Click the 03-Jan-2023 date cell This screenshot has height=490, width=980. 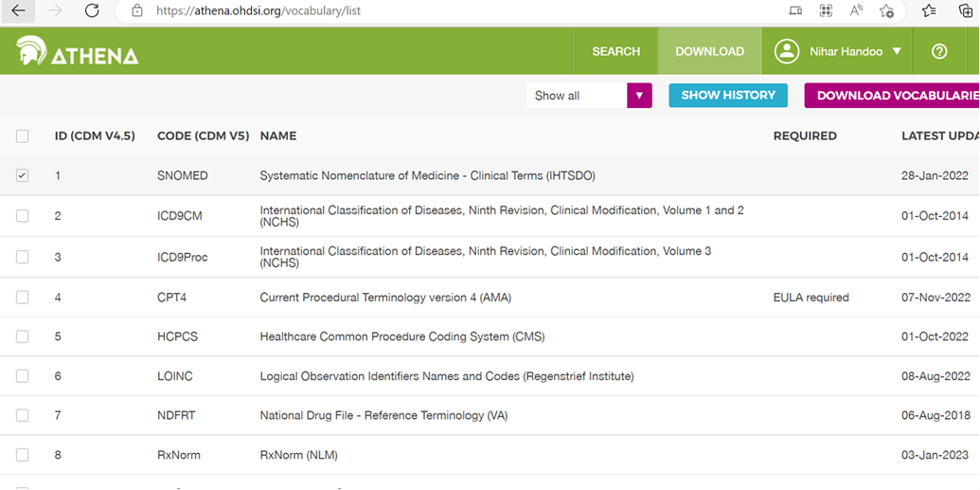pyautogui.click(x=935, y=455)
